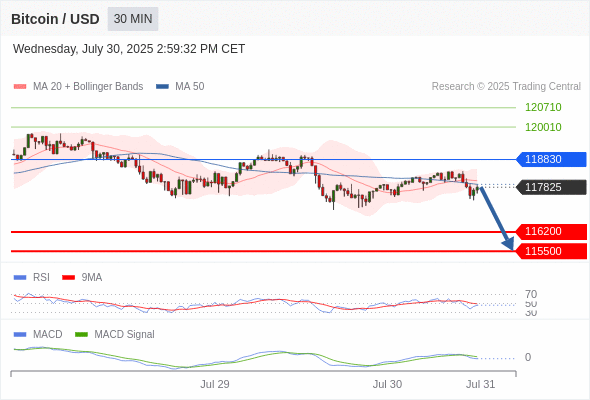Click the MA 20 + Bollinger Bands red swatch
Screen dimensions: 590x400
click(20, 87)
